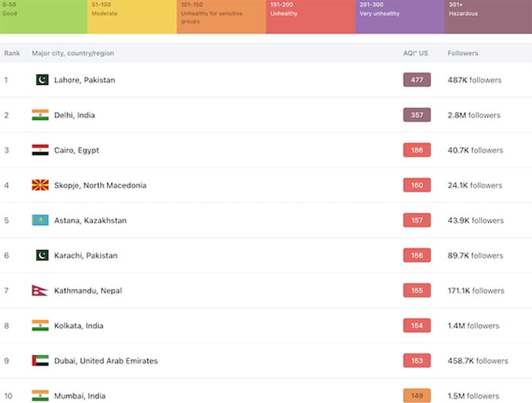Click the 357 AQI badge for Delhi
The image size is (532, 403).
click(417, 115)
